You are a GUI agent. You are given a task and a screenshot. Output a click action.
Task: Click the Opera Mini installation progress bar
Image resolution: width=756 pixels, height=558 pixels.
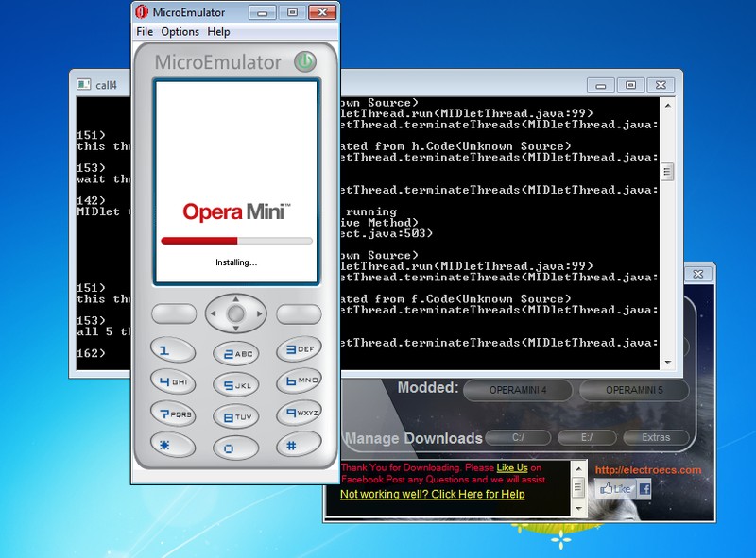pos(234,240)
